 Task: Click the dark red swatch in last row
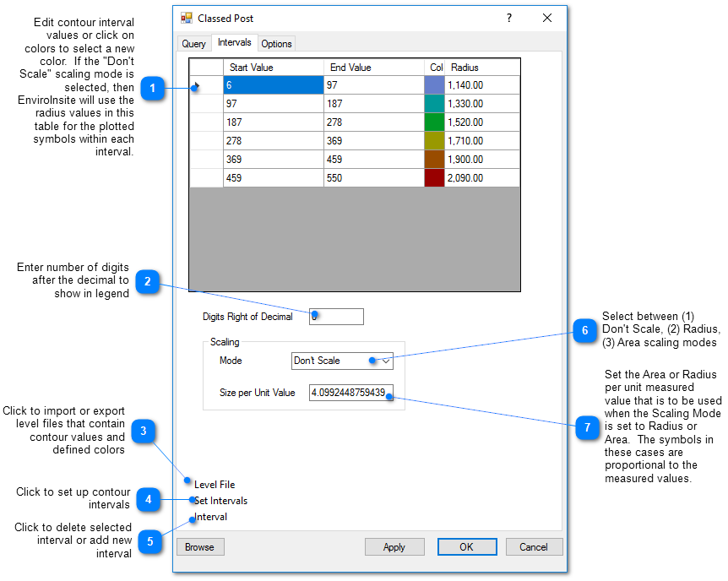(434, 178)
